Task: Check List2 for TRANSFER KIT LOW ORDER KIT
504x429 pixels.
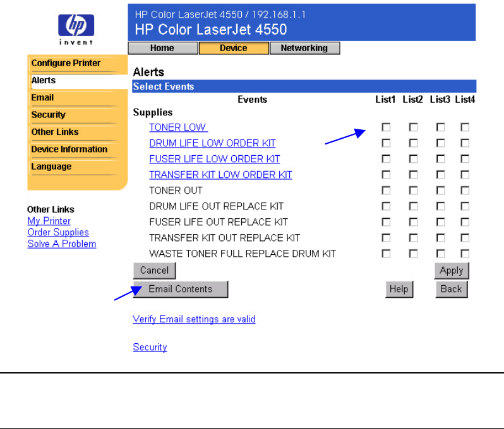Action: point(413,174)
